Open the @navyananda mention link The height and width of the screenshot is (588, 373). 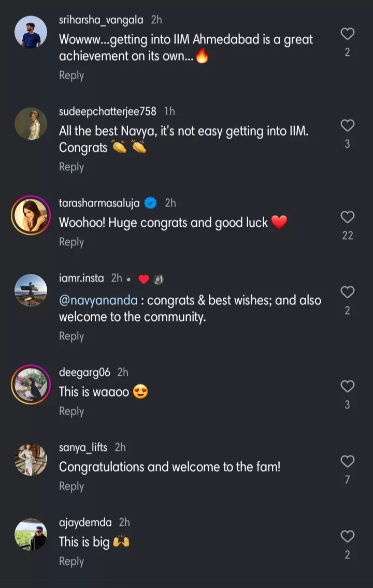coord(98,301)
